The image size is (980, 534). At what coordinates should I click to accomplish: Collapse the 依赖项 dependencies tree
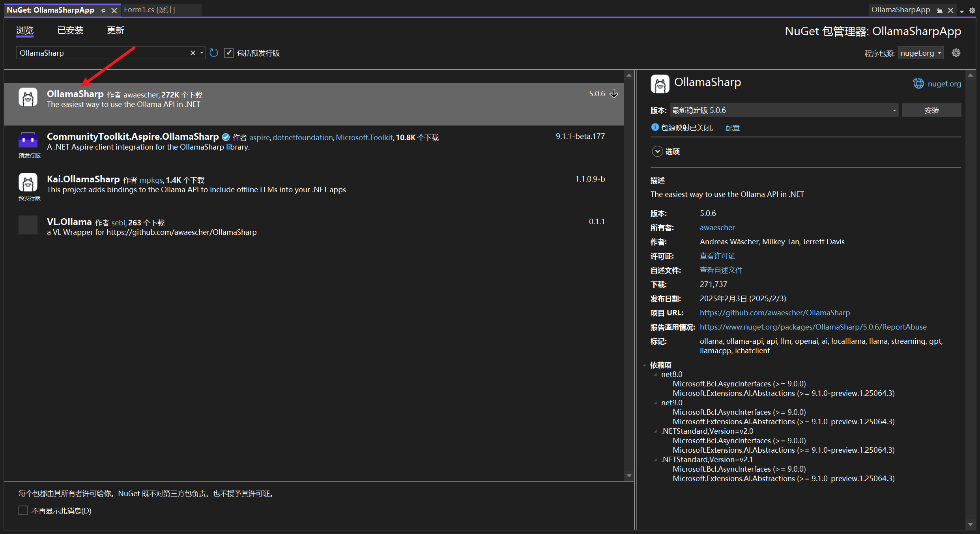pyautogui.click(x=644, y=365)
